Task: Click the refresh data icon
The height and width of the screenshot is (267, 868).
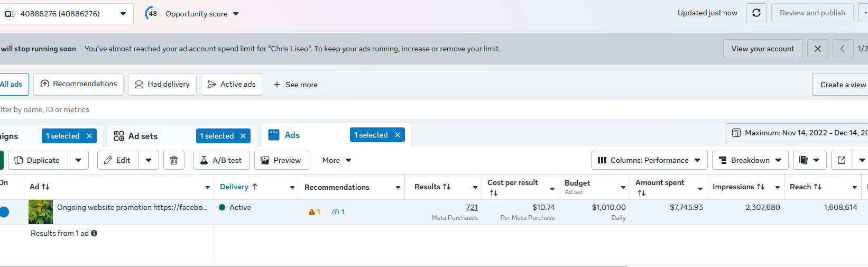Action: tap(756, 13)
